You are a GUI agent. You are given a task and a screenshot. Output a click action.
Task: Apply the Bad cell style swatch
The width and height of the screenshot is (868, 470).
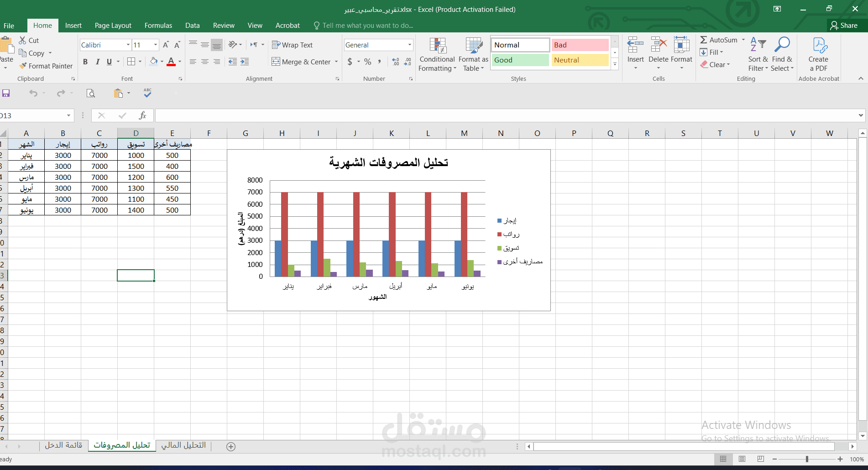[580, 45]
